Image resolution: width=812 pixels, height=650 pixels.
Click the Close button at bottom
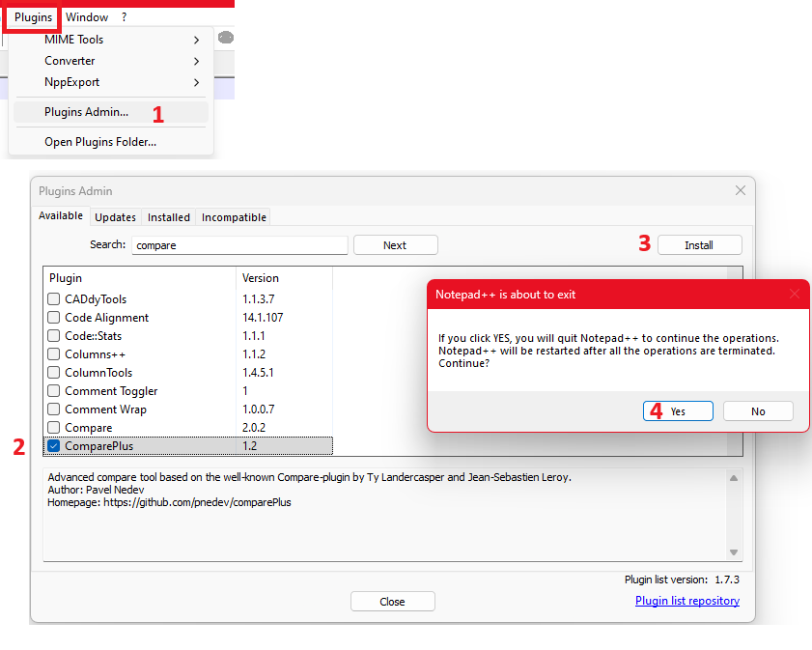pos(393,602)
